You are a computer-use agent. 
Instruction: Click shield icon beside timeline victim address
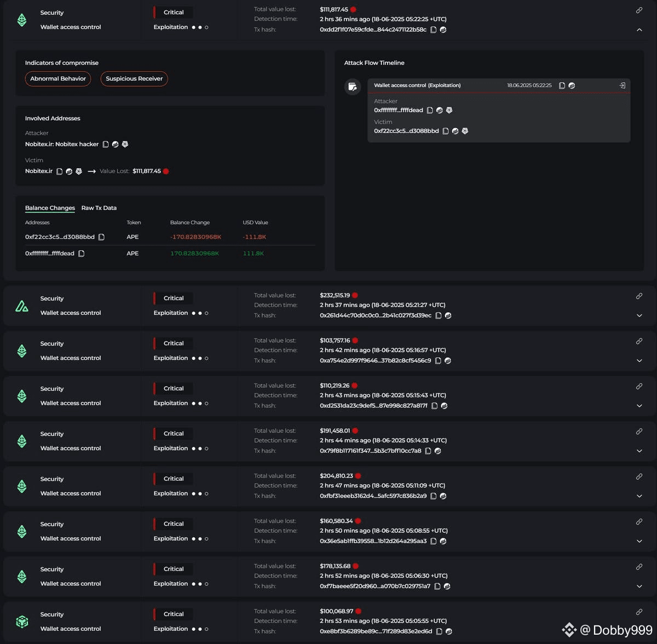465,131
